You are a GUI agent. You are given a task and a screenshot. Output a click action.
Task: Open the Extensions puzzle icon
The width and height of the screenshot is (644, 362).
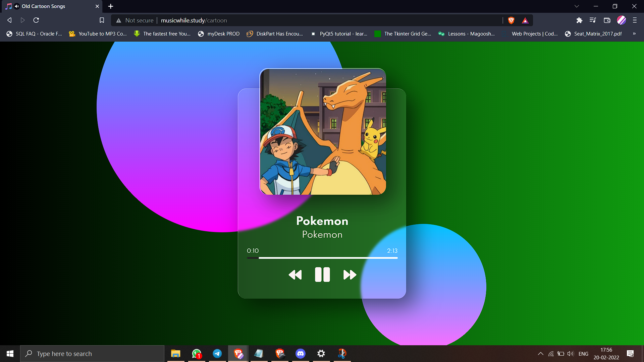[x=579, y=20]
